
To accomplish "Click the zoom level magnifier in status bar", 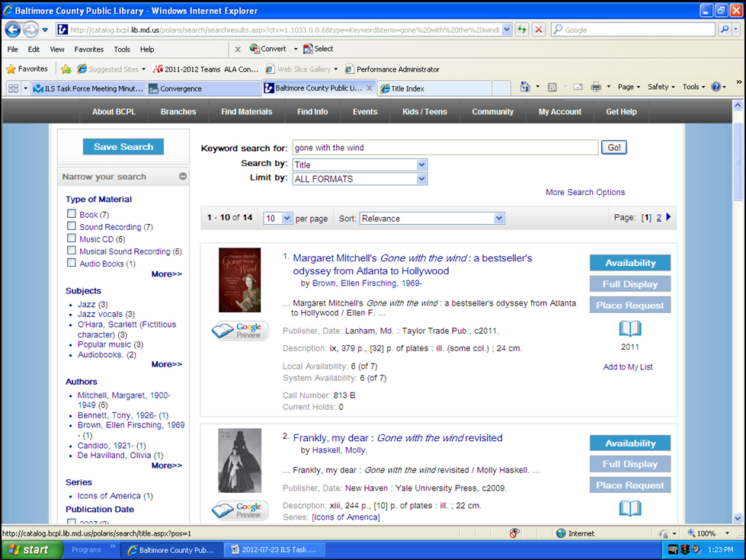I will (691, 533).
